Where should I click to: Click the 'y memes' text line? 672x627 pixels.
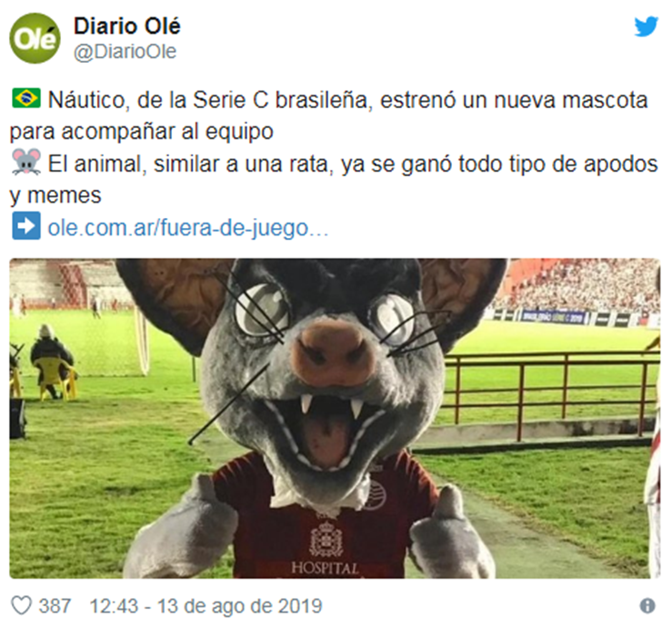click(55, 195)
